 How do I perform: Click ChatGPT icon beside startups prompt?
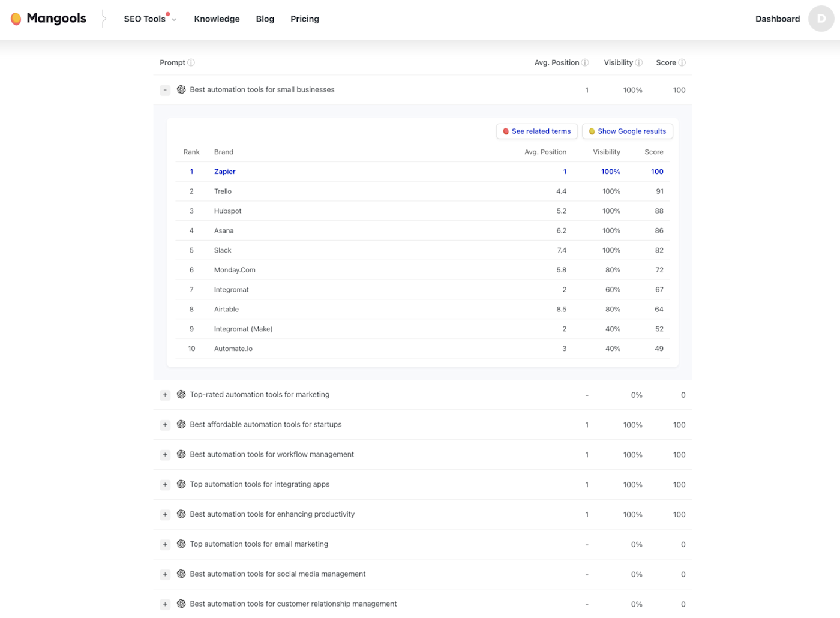181,425
